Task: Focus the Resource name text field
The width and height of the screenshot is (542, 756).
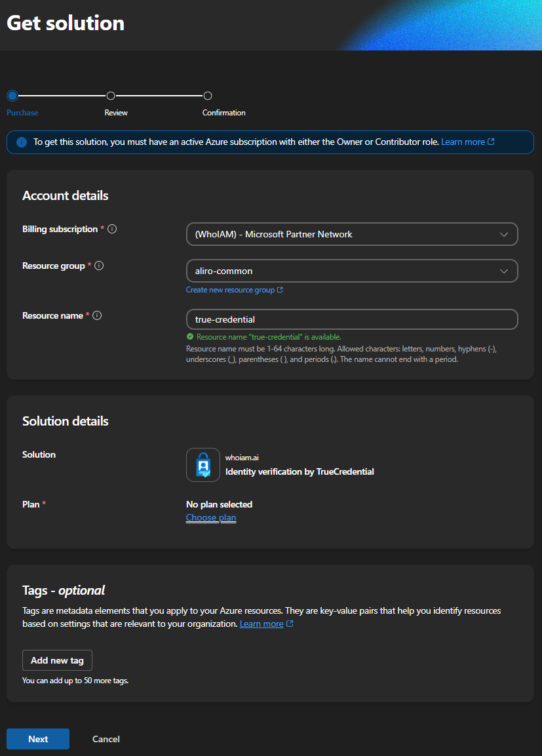Action: click(x=352, y=319)
